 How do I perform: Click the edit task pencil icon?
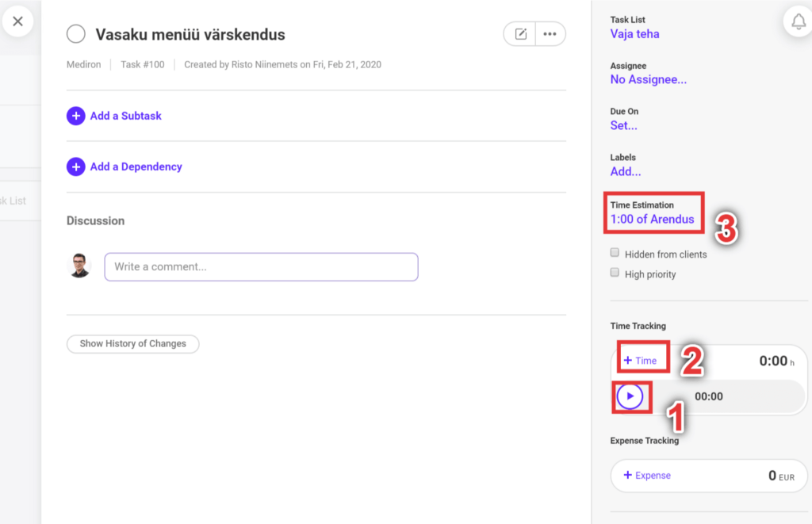pos(521,34)
